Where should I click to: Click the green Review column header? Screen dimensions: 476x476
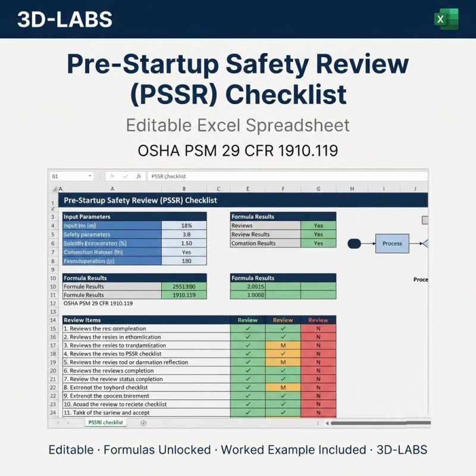[248, 320]
